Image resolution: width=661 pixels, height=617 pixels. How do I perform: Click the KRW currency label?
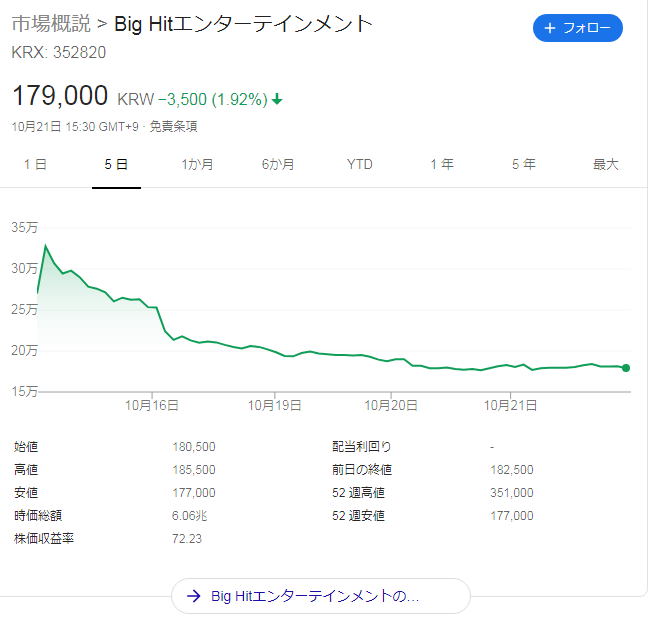pos(136,99)
